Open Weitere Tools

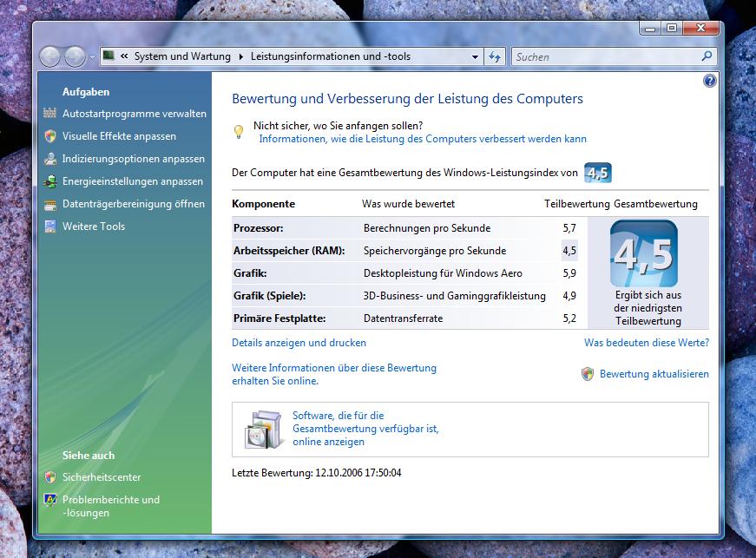tap(94, 226)
